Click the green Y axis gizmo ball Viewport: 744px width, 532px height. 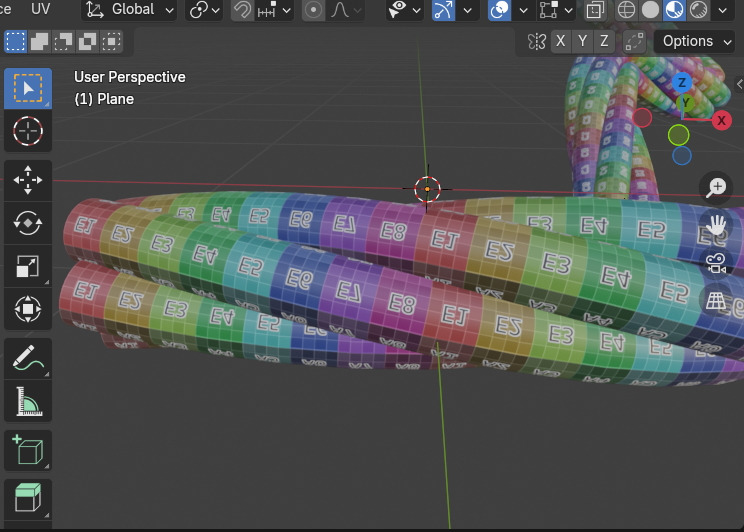(685, 103)
